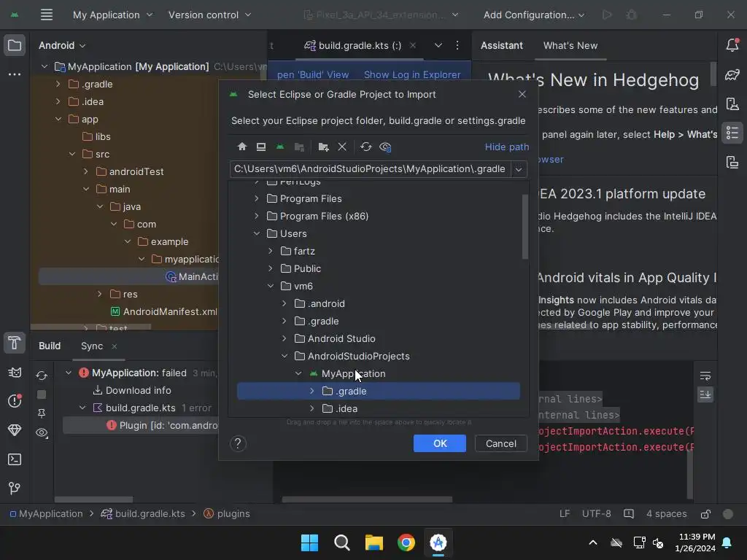Open the Gradle elephant tool window
This screenshot has height=560, width=747.
pos(732,75)
